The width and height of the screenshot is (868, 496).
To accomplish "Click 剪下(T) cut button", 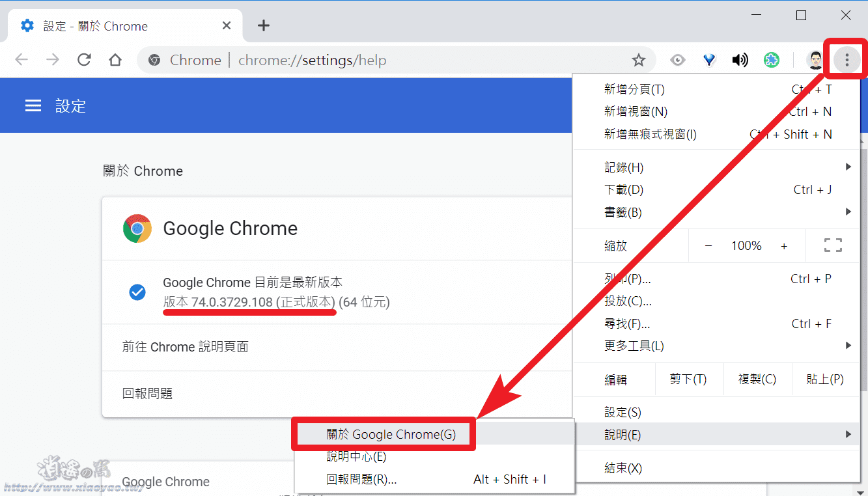I will pyautogui.click(x=688, y=379).
